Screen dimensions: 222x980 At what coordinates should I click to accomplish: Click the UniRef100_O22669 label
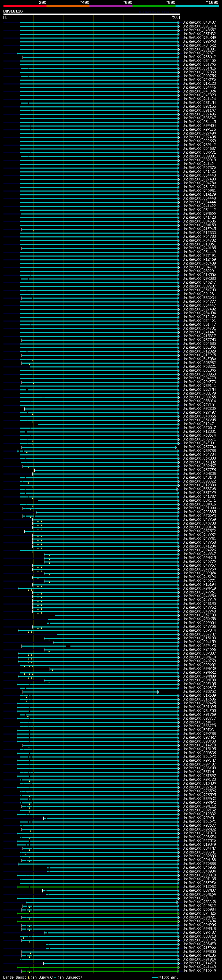(199, 141)
